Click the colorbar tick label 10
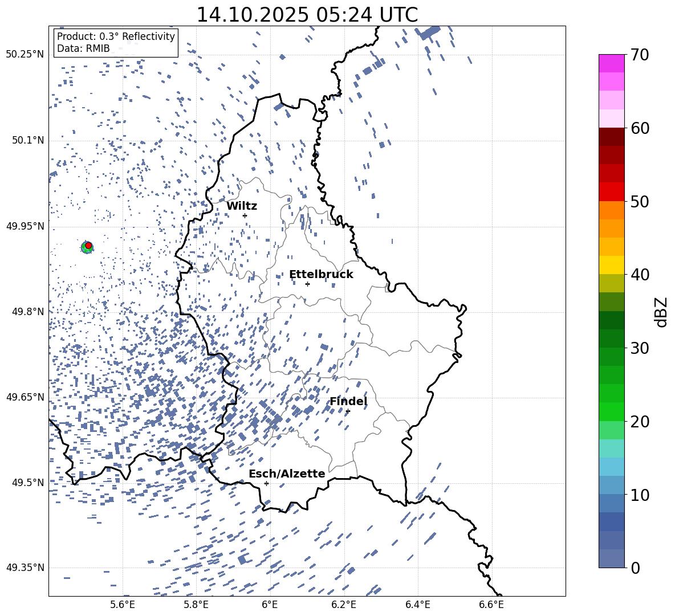Image resolution: width=675 pixels, height=616 pixels. [640, 495]
